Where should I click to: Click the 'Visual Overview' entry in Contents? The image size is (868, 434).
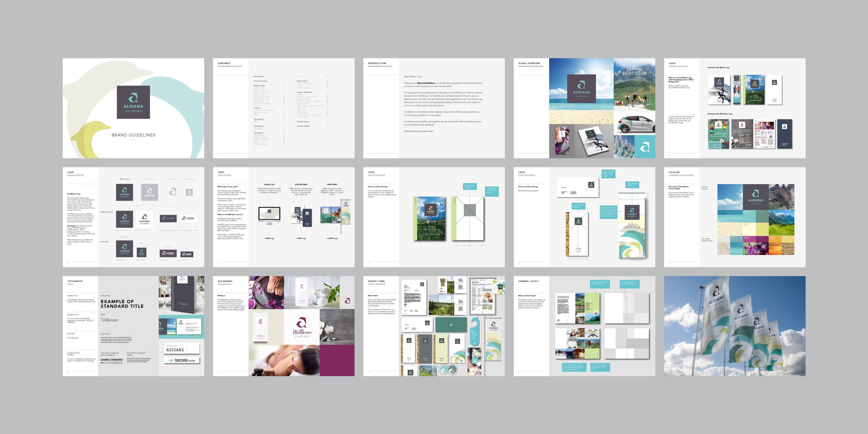pyautogui.click(x=260, y=81)
